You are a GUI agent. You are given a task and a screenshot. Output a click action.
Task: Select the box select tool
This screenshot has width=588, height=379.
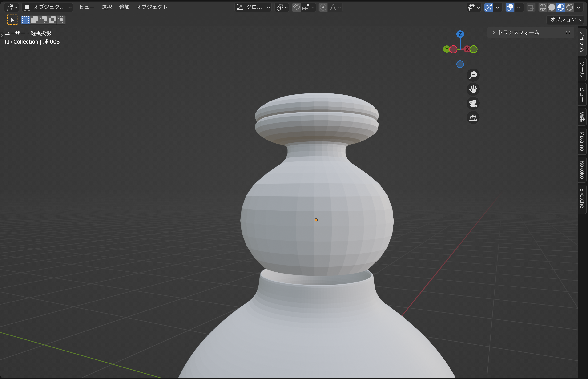click(x=12, y=20)
